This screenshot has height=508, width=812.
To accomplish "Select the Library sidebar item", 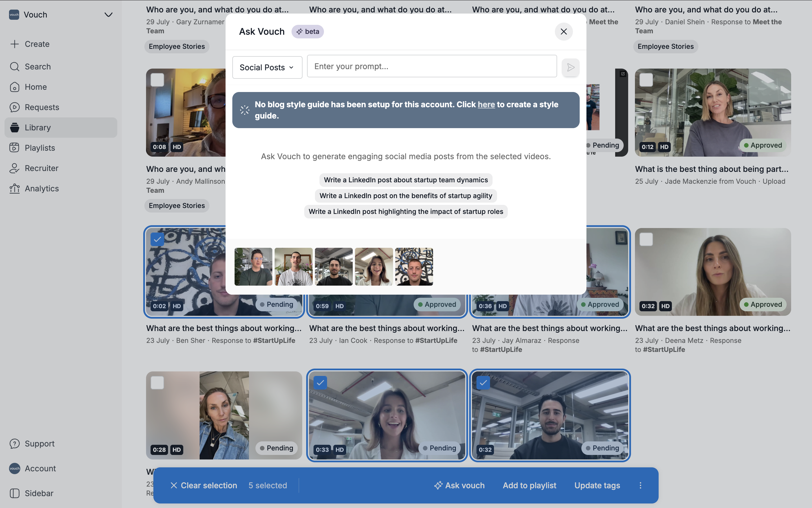I will [61, 128].
